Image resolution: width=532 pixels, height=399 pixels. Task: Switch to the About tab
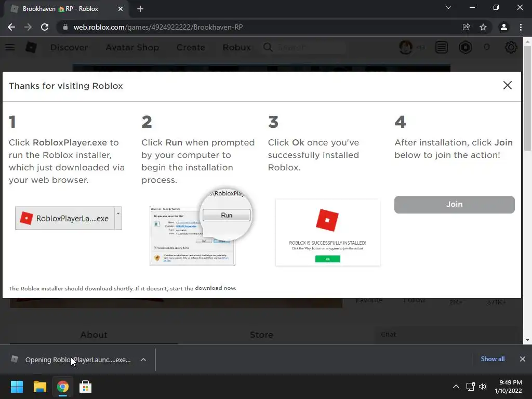[94, 335]
